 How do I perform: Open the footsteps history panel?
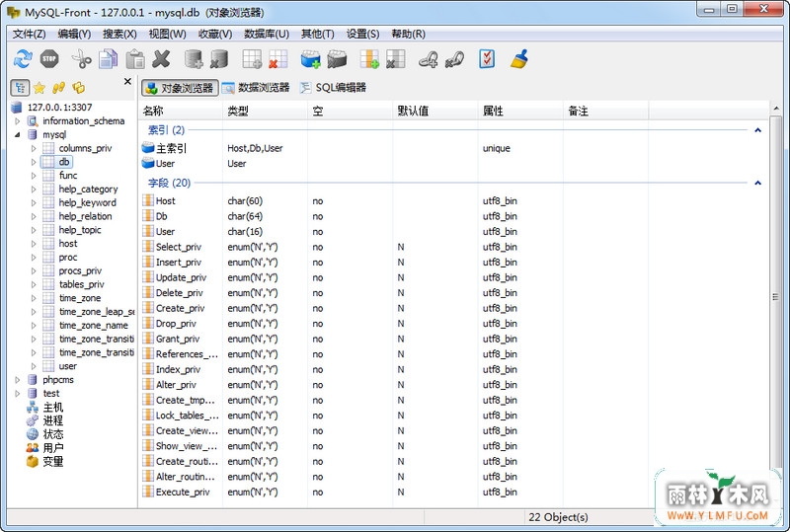(x=59, y=88)
